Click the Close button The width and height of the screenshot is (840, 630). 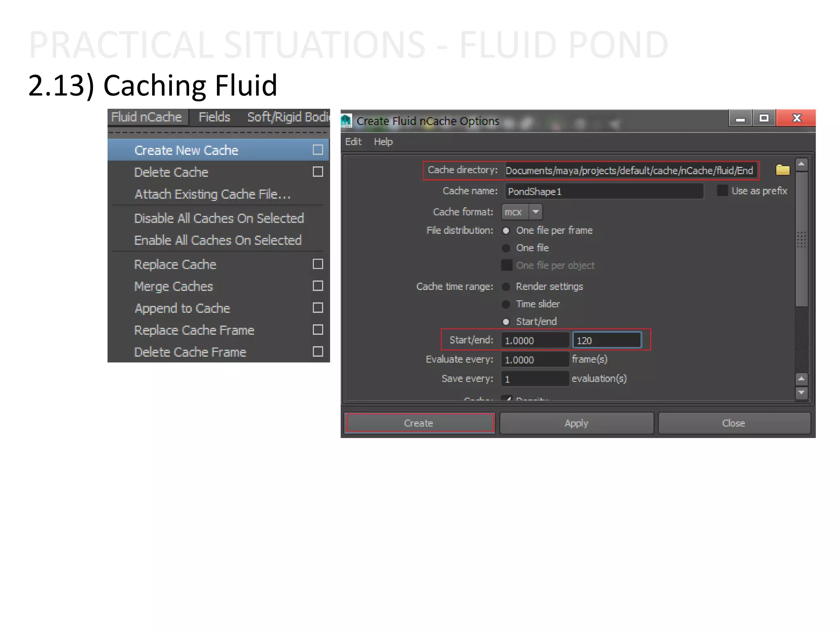coord(734,423)
